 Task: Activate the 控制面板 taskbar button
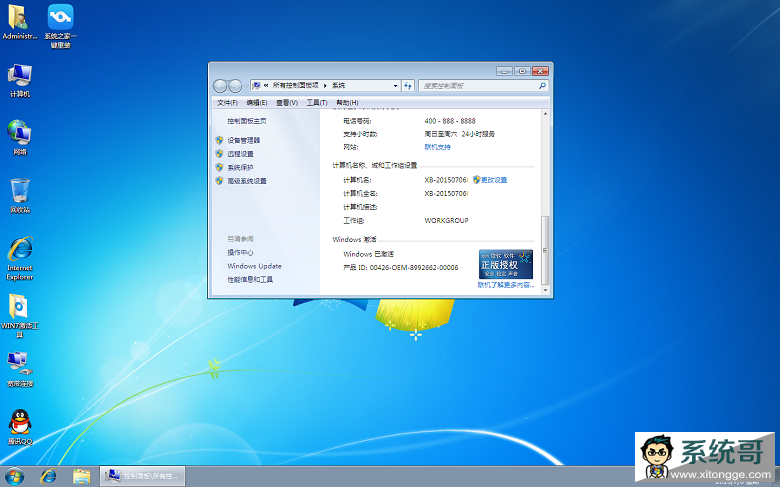142,476
